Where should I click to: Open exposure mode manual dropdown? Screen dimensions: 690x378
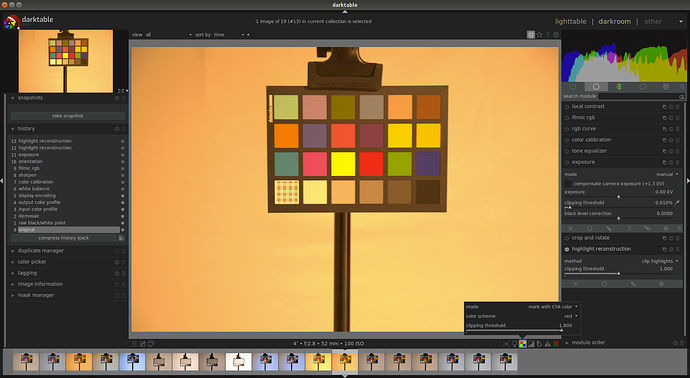[x=622, y=174]
